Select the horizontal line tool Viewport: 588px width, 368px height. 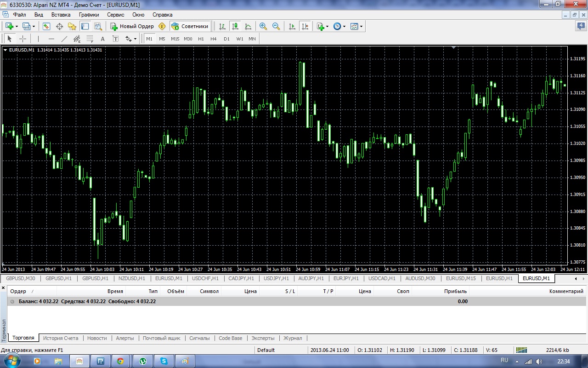51,39
